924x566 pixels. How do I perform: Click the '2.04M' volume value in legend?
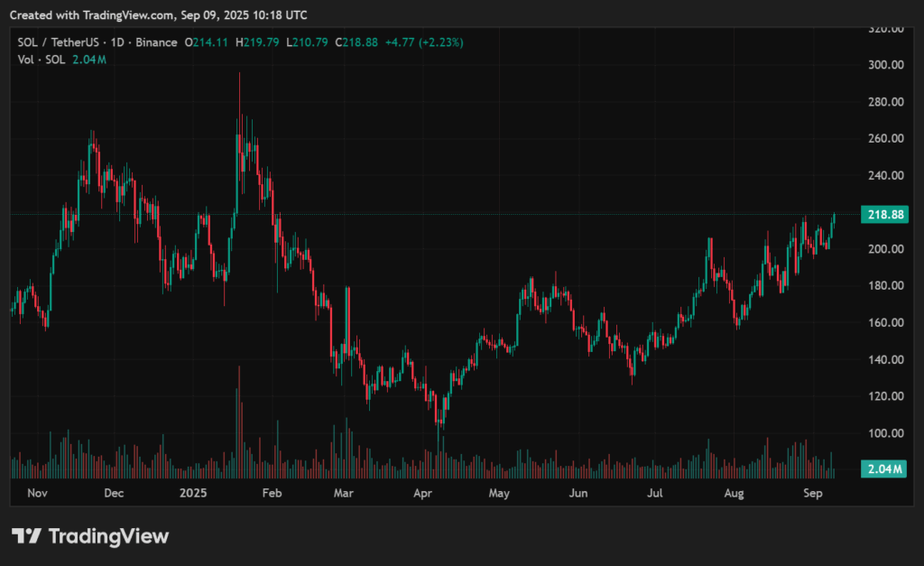[x=91, y=60]
